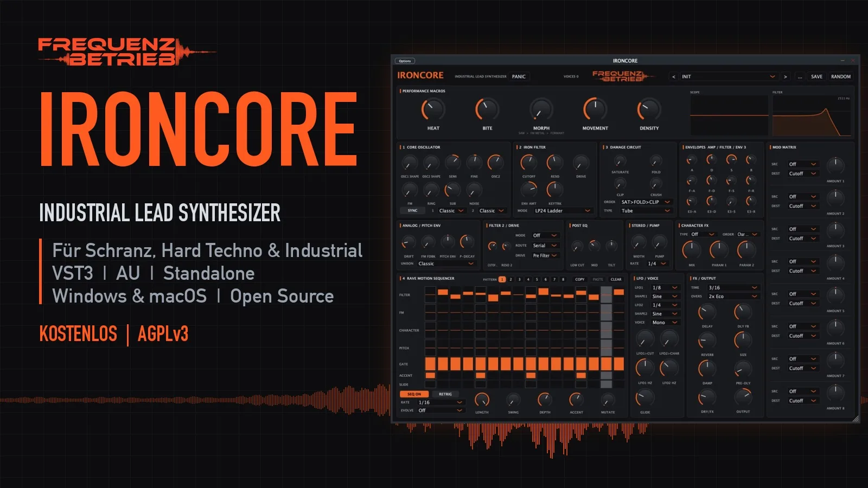This screenshot has height=488, width=868.
Task: Click the Iron Filter RESO knob
Action: 554,163
